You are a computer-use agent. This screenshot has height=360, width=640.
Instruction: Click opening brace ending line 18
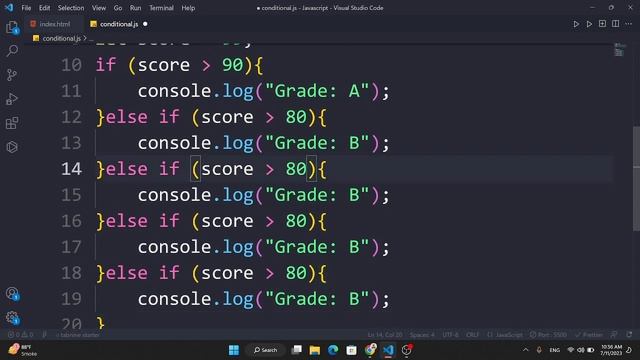click(x=322, y=273)
